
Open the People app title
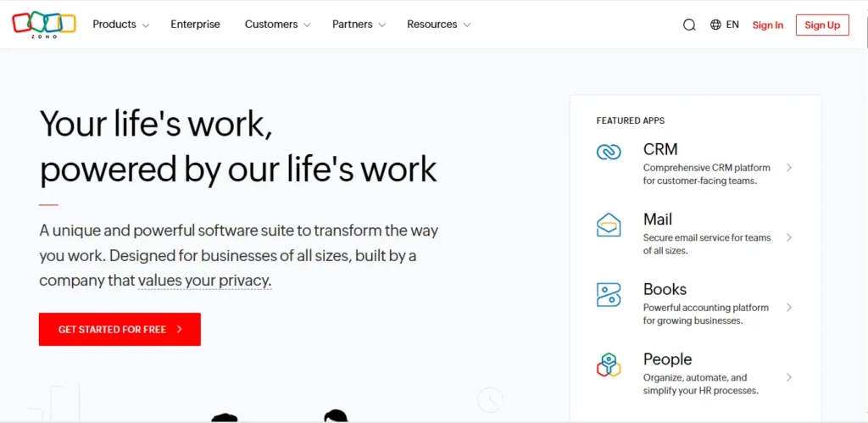tap(668, 359)
